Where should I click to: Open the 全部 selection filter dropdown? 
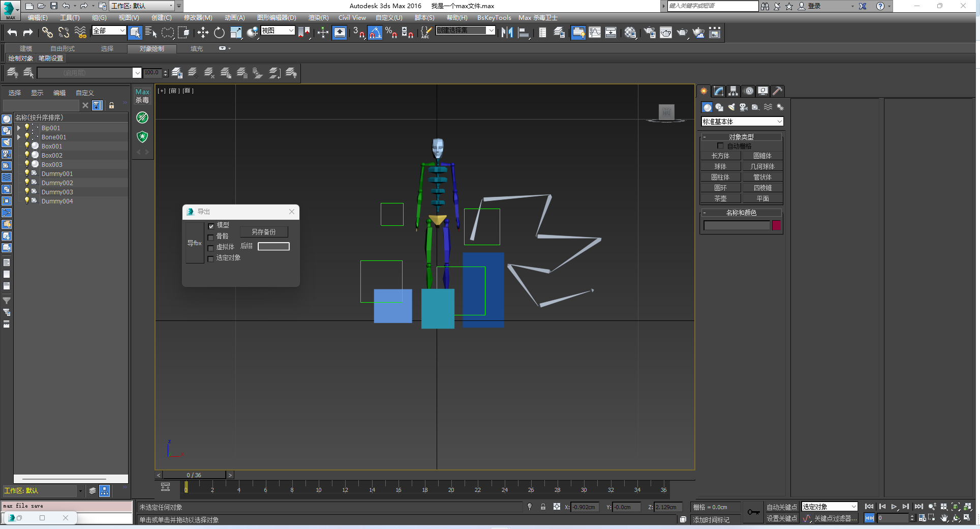pos(109,31)
